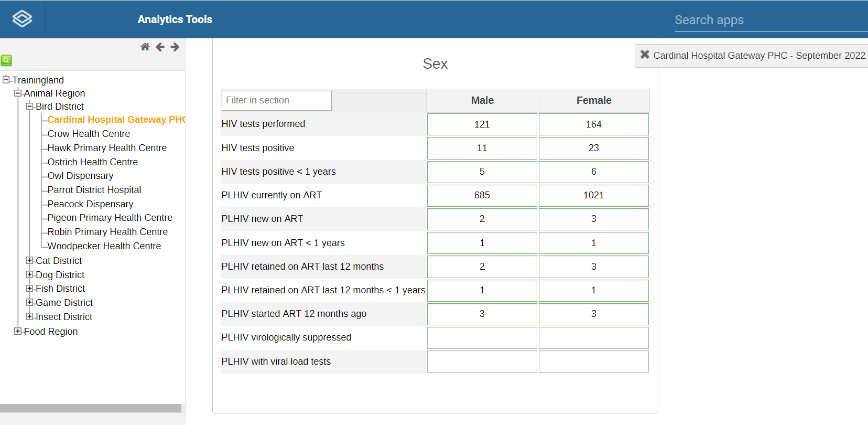Remove Cardinal Hospital Gateway PHC selection X
This screenshot has width=868, height=425.
(x=645, y=55)
